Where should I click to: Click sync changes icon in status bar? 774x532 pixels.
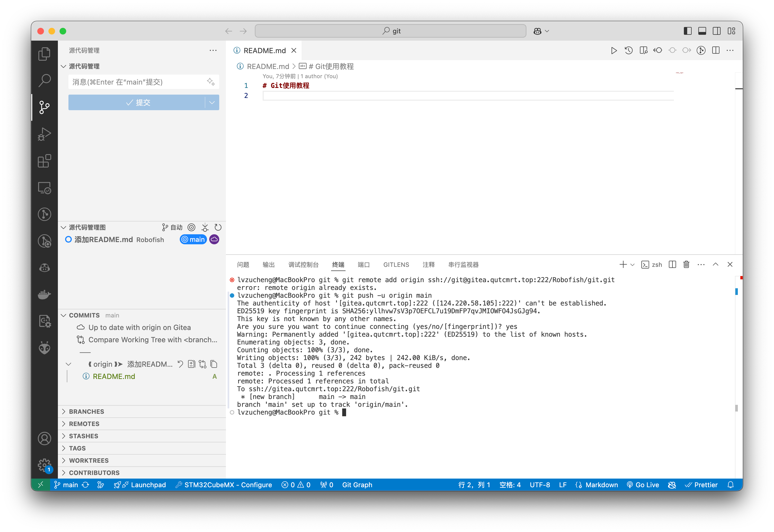pos(86,485)
